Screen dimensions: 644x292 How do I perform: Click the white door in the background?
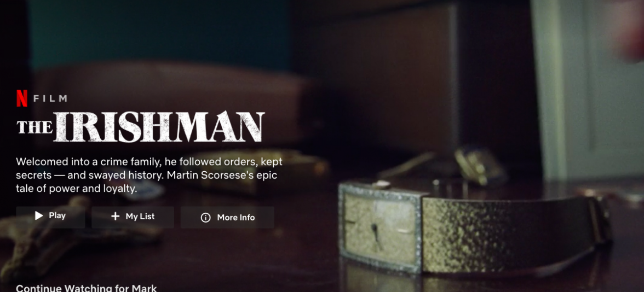pyautogui.click(x=587, y=90)
